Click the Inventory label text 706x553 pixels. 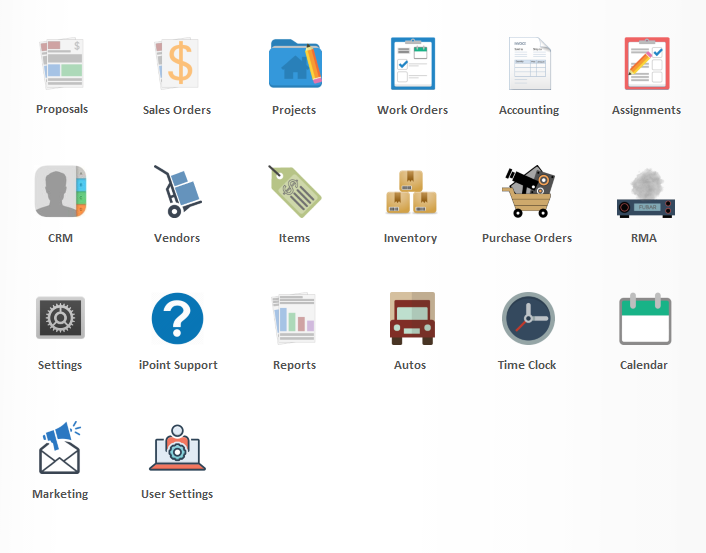[x=410, y=238]
